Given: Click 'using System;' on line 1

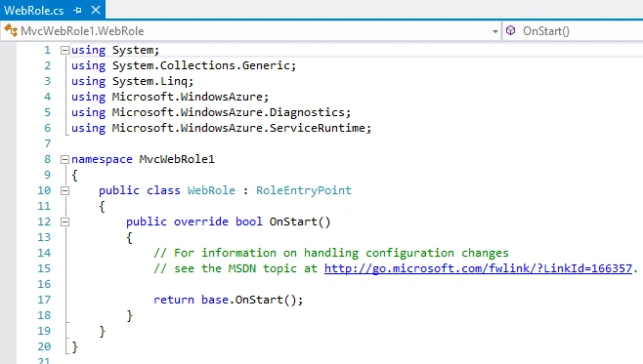Looking at the screenshot, I should (x=115, y=50).
